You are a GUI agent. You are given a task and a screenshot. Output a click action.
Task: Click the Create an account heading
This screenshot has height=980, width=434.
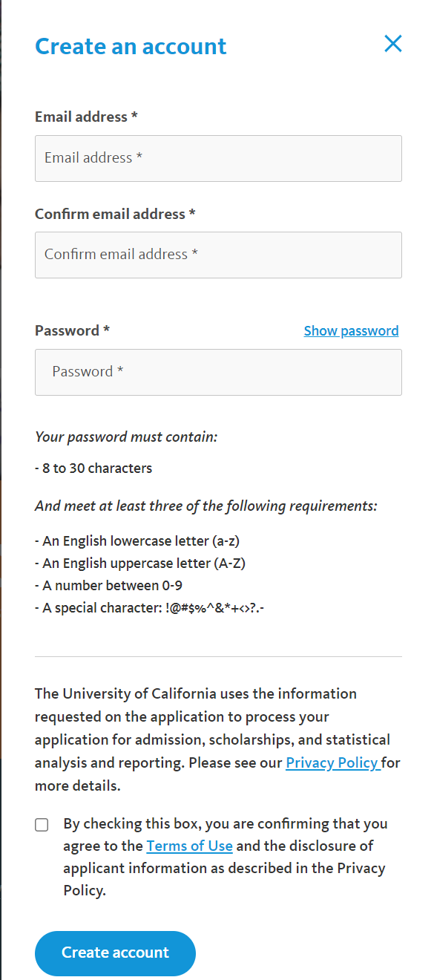pos(131,46)
